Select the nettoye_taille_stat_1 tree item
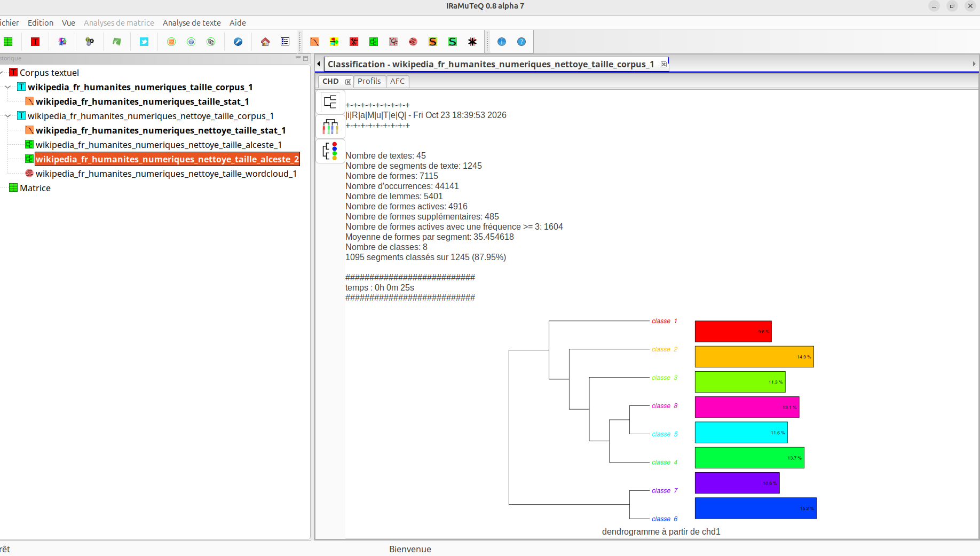Screen dimensions: 980x556 [161, 130]
